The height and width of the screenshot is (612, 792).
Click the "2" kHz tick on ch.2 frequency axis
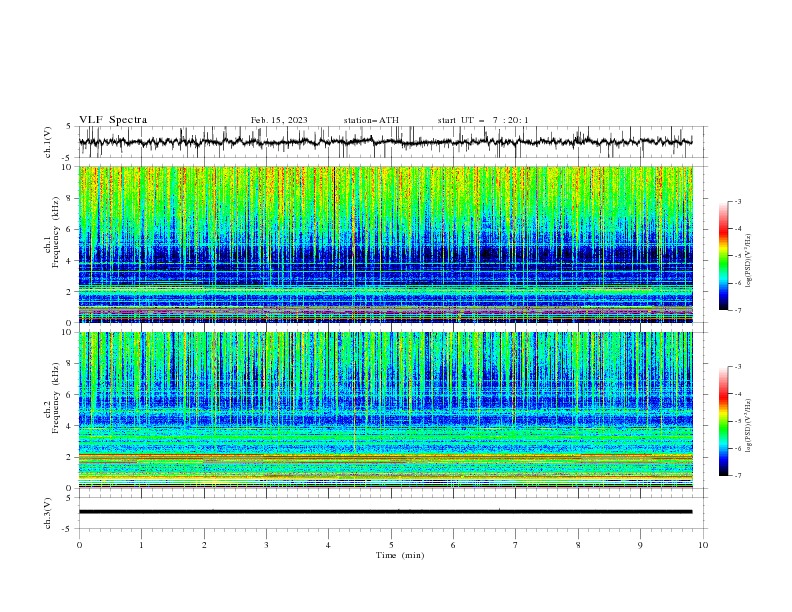click(x=71, y=457)
